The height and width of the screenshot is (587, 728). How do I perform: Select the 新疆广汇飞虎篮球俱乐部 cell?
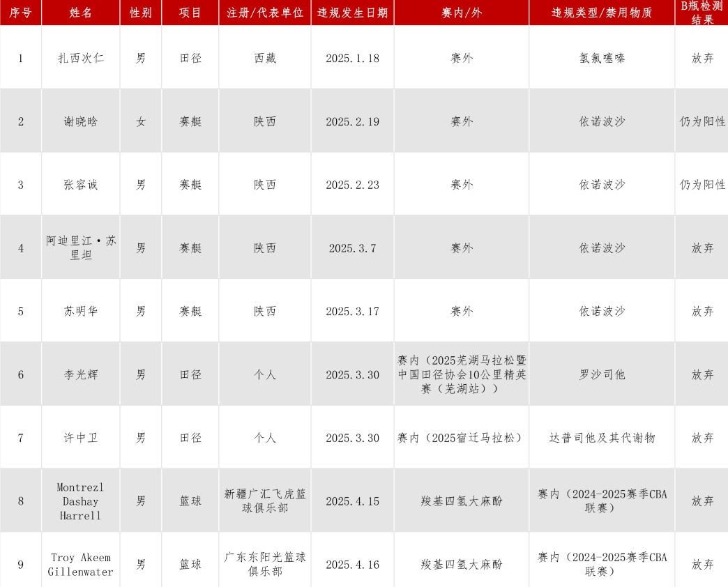265,501
